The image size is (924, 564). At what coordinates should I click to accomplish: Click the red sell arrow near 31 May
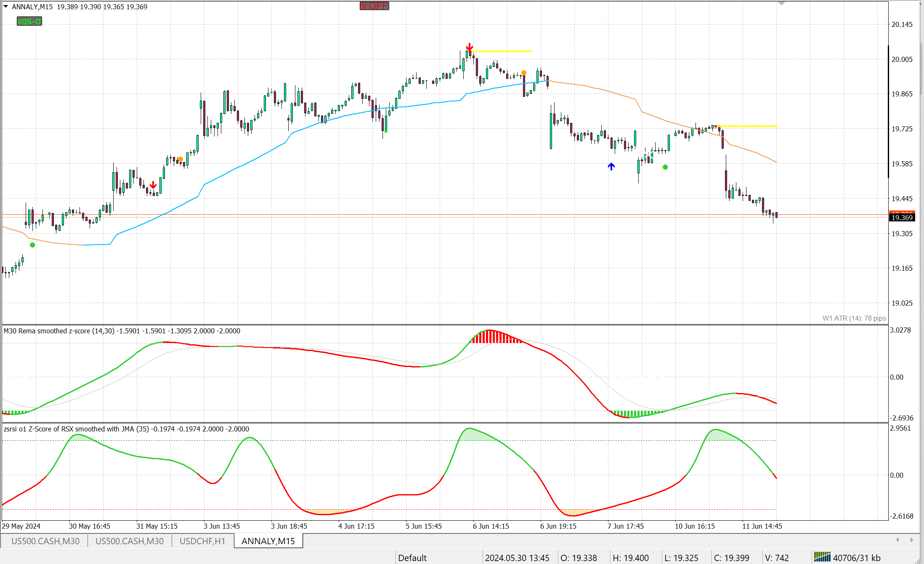(153, 185)
